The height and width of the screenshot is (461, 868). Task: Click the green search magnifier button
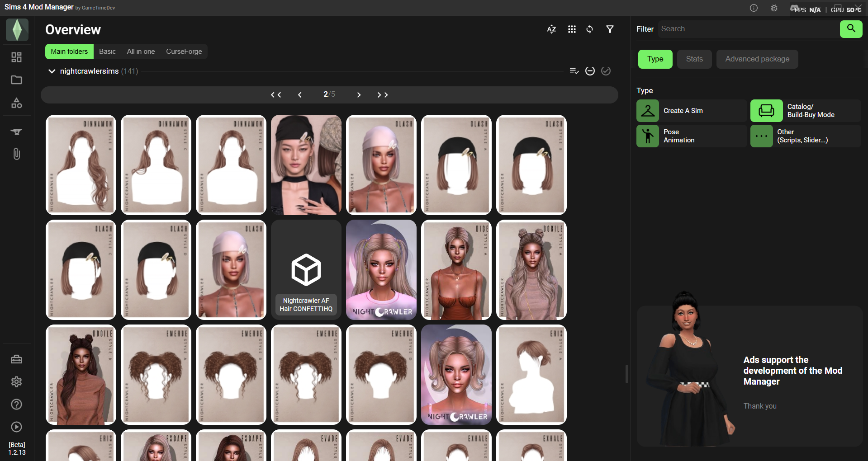[851, 29]
